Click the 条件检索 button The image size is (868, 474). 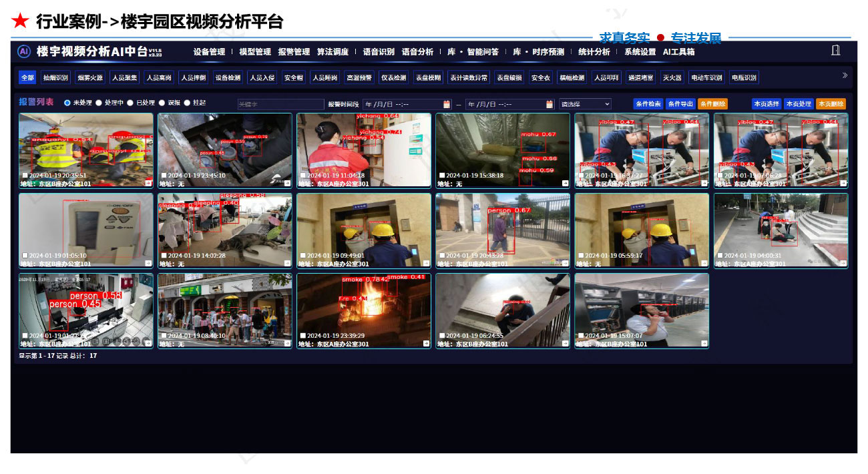[648, 104]
